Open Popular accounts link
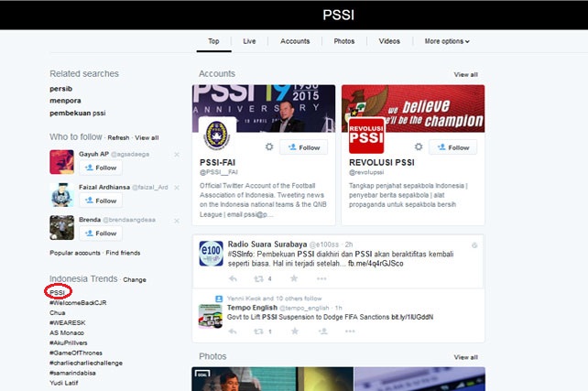This screenshot has width=588, height=391. coord(75,253)
